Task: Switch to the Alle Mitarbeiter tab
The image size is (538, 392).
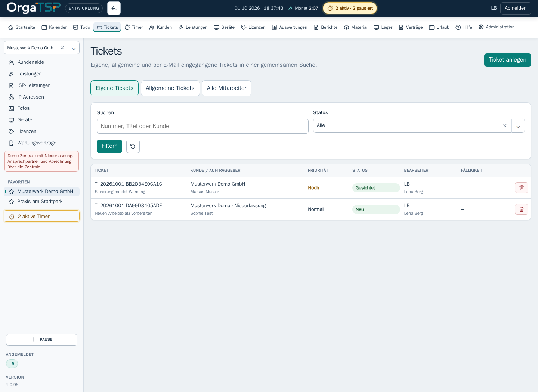Action: tap(227, 88)
